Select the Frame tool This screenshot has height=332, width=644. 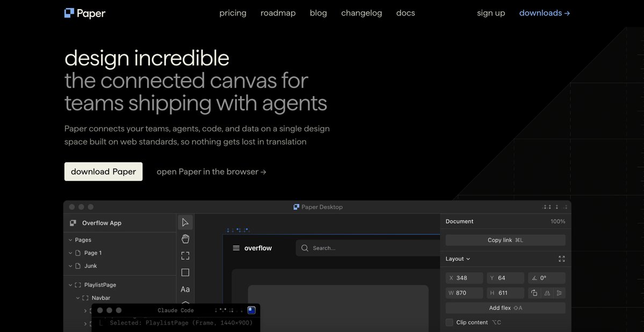(x=185, y=255)
